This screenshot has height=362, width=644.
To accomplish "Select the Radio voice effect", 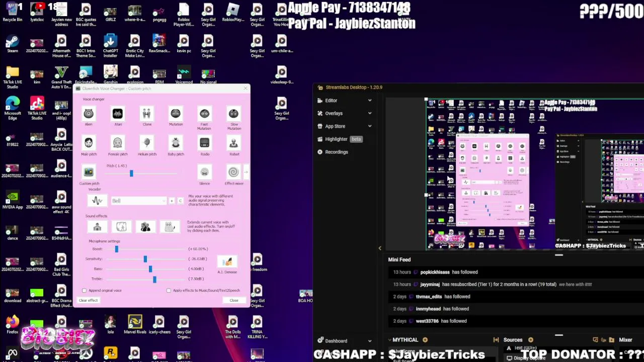I will [x=204, y=143].
